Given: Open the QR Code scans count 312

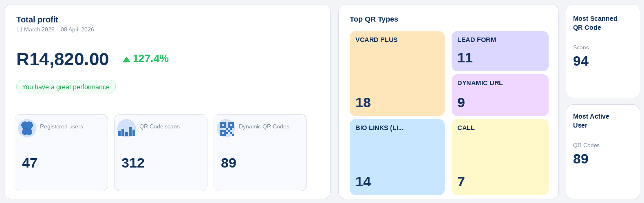Looking at the screenshot, I should pos(133,163).
